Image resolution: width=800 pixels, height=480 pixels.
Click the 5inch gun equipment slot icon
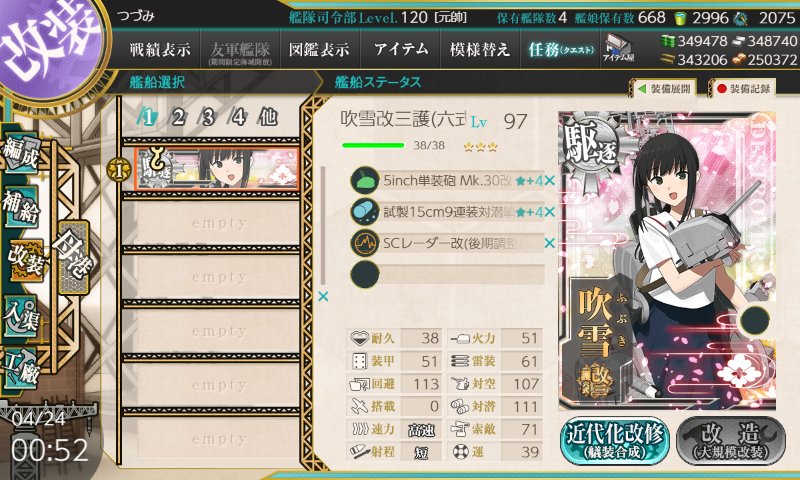(x=364, y=181)
